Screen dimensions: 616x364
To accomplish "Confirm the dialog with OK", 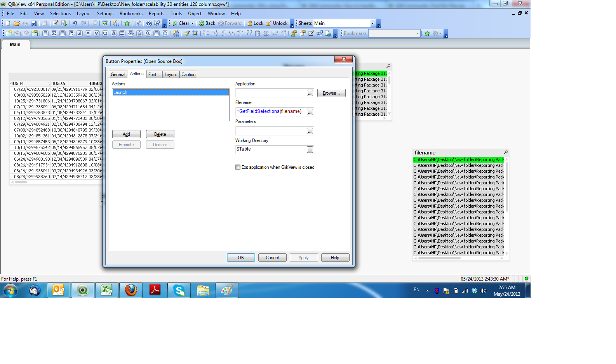I will click(241, 258).
